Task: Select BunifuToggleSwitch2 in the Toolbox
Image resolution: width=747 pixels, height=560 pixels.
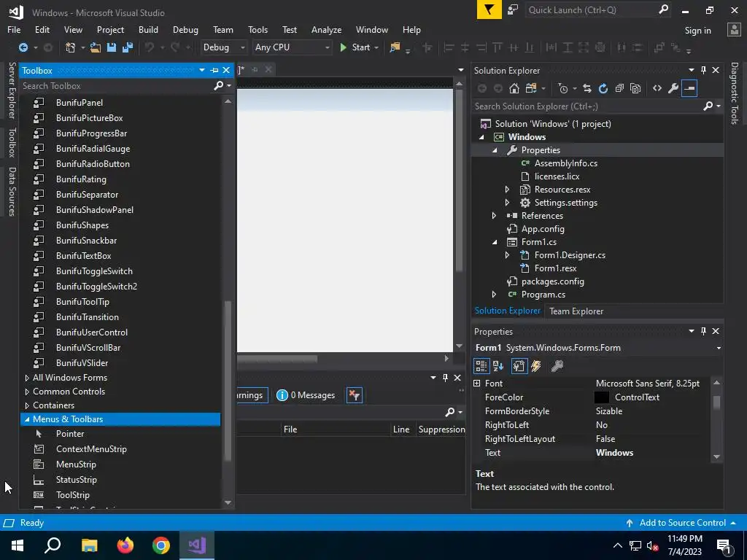Action: click(96, 286)
